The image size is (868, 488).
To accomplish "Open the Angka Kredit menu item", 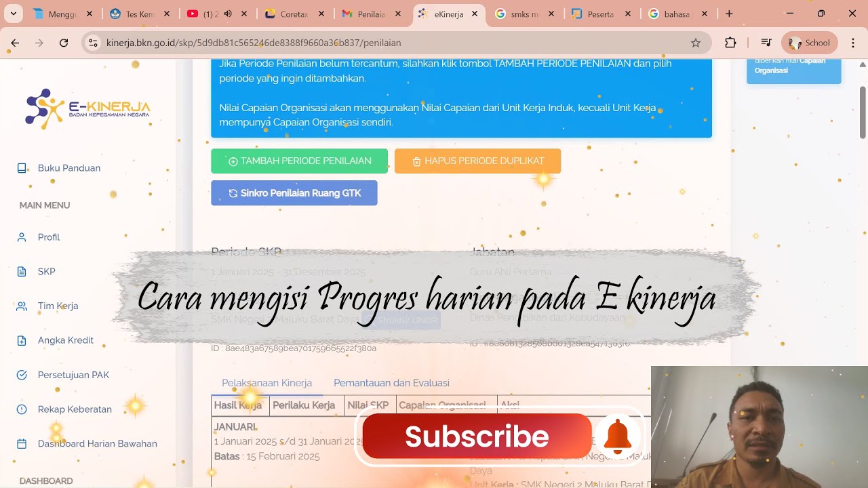I will [x=66, y=340].
